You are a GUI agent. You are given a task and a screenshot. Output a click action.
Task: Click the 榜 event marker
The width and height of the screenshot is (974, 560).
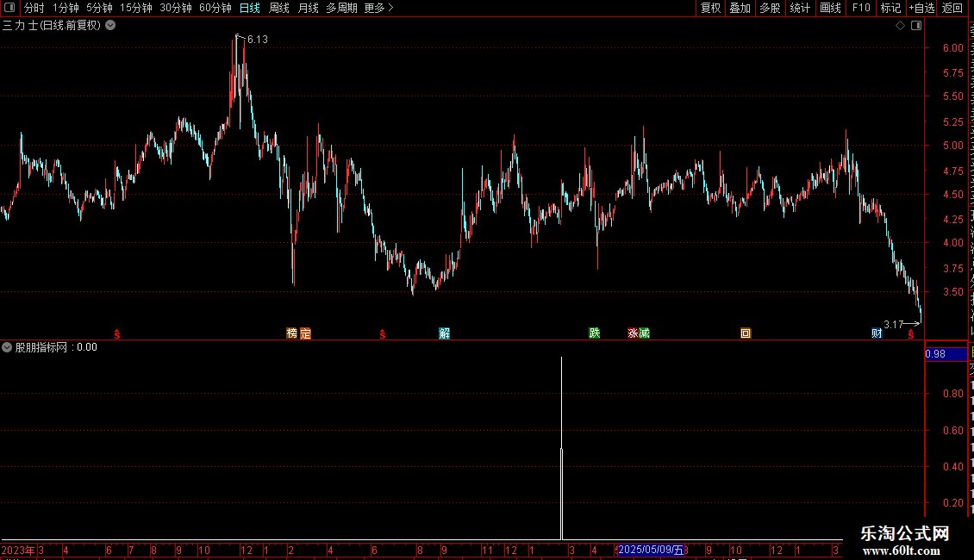292,333
